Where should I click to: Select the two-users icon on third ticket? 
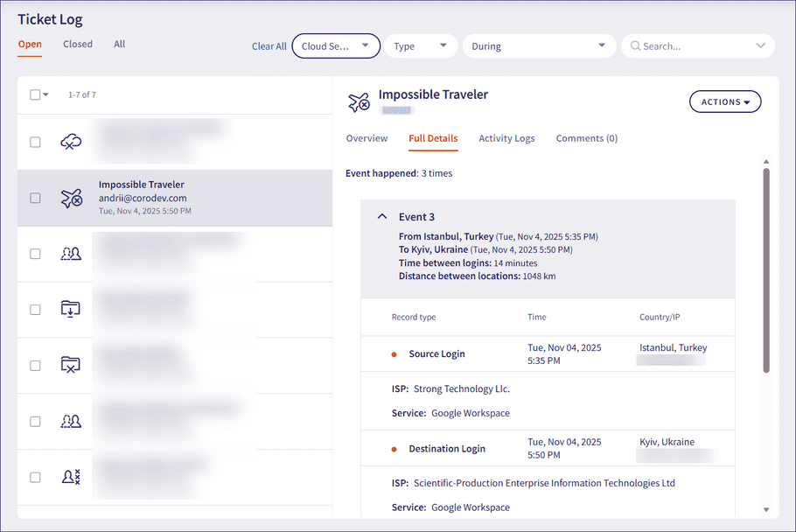pos(71,254)
